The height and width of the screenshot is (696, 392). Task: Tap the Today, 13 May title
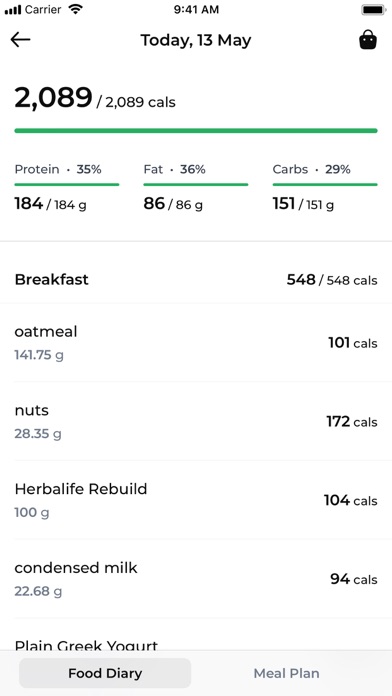pyautogui.click(x=196, y=40)
